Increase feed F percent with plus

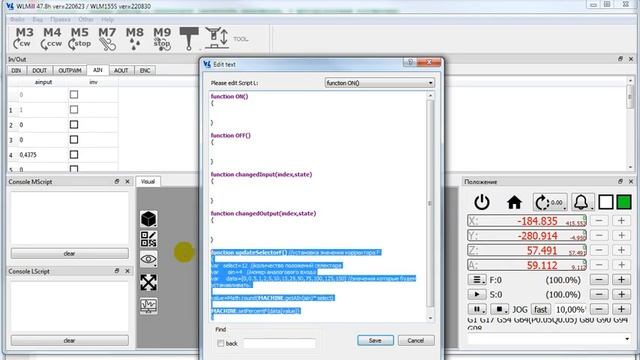[x=621, y=280]
